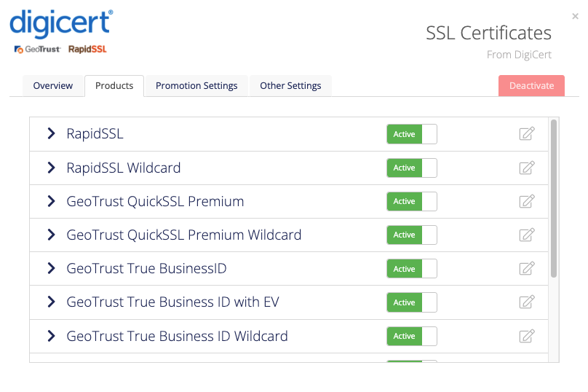Toggle GeoTrust True Business ID with EV status
This screenshot has width=588, height=392.
tap(412, 302)
